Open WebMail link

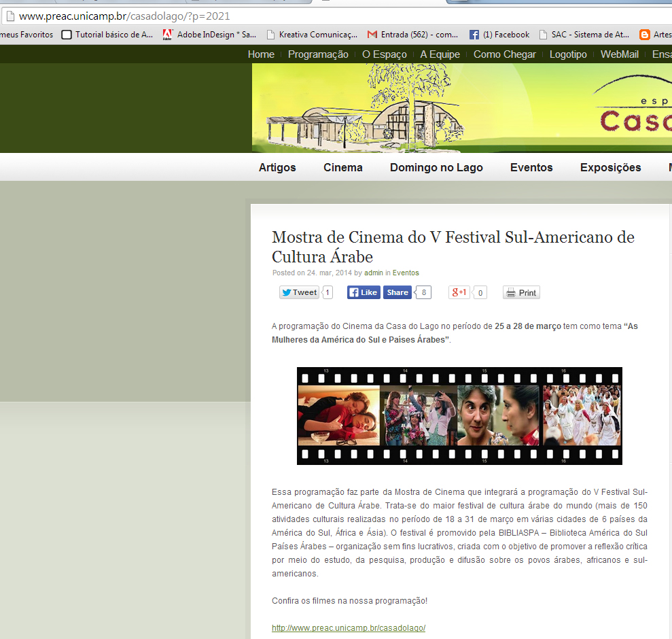click(619, 54)
